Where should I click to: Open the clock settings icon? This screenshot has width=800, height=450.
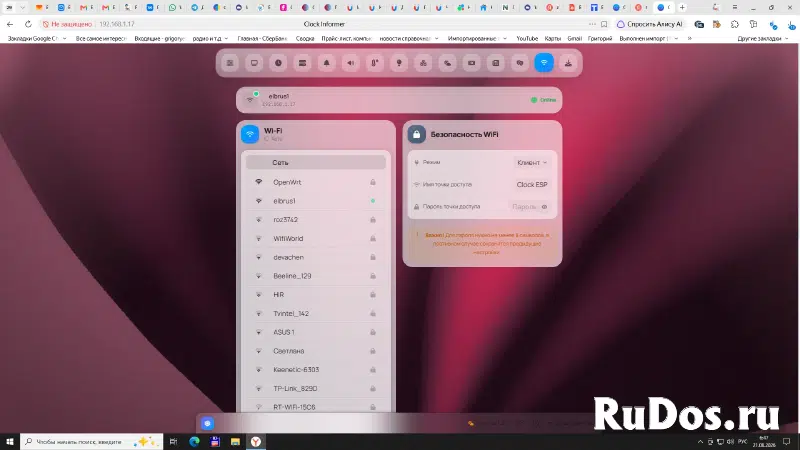coord(278,63)
